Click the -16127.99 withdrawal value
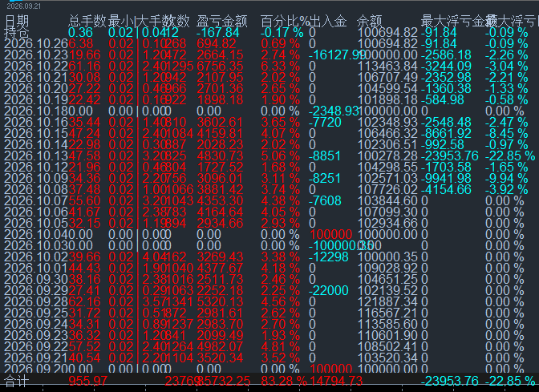The height and width of the screenshot is (392, 539). pos(337,55)
